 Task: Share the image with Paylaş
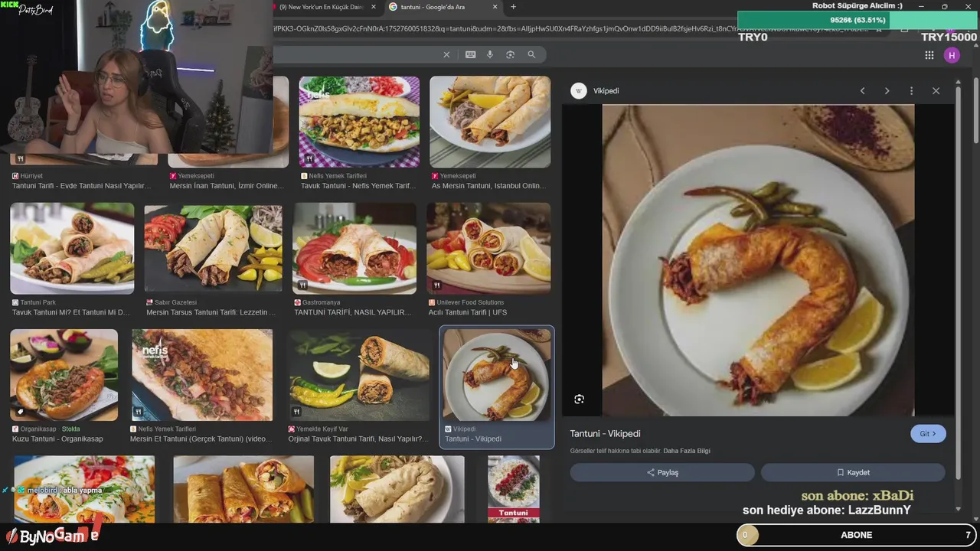[x=662, y=472]
